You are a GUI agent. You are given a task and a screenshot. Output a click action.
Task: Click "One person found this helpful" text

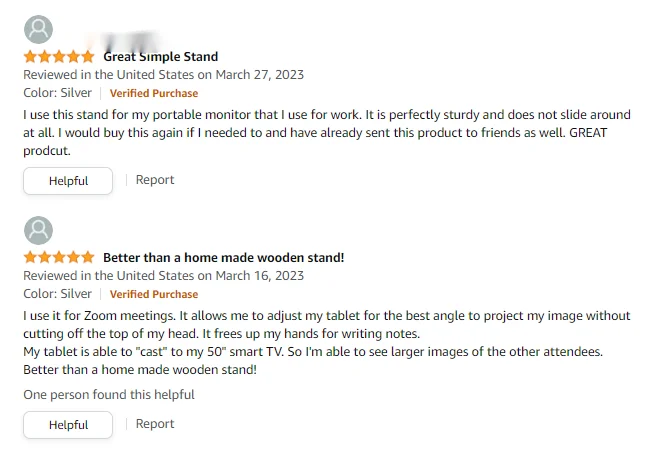(109, 395)
